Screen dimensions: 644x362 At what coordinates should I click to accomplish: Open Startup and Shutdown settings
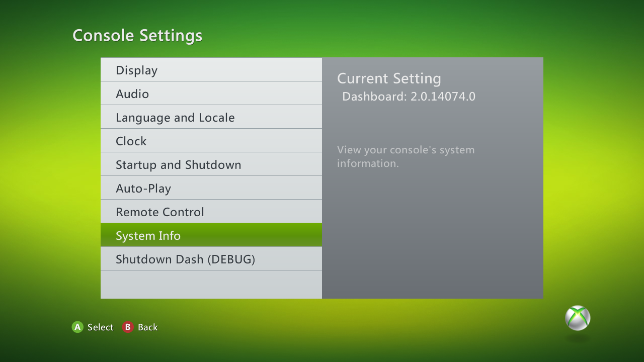click(211, 164)
